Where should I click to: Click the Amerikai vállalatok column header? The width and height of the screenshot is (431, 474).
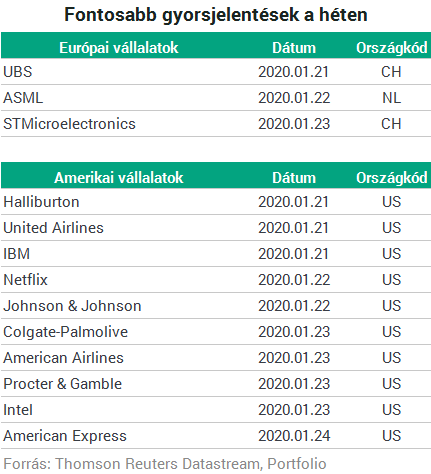click(x=119, y=178)
